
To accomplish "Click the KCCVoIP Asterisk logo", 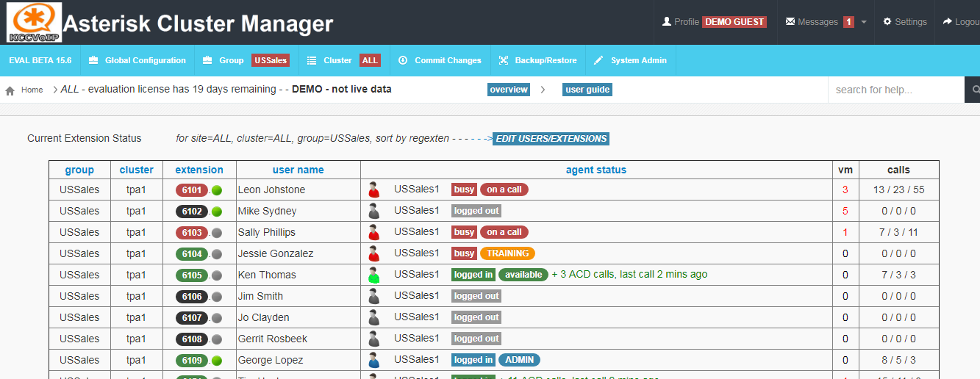I will (x=35, y=22).
